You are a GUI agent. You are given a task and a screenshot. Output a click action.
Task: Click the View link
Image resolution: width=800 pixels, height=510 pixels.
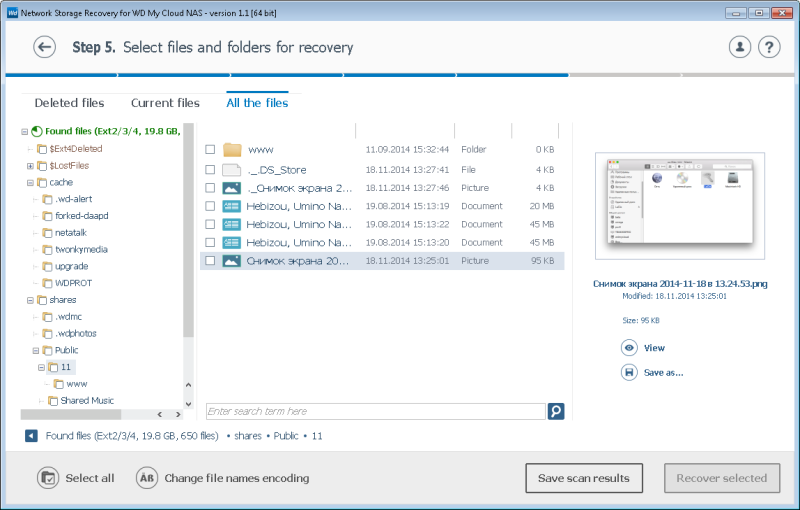pos(654,348)
